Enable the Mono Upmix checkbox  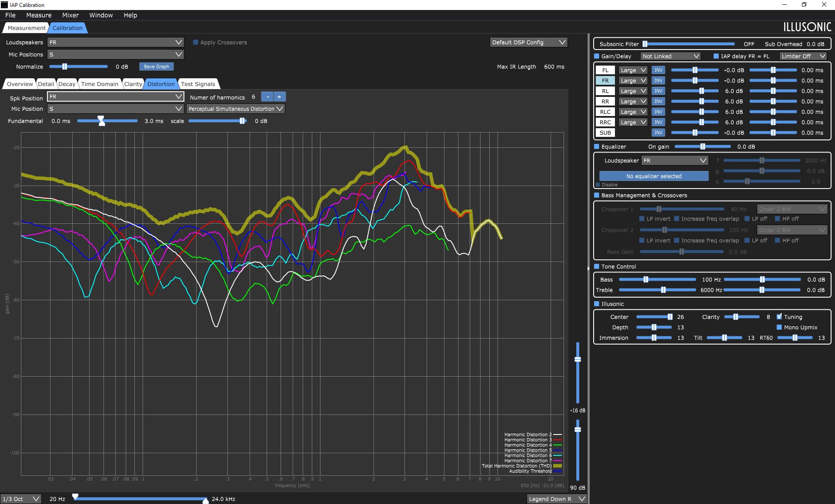[x=779, y=327]
